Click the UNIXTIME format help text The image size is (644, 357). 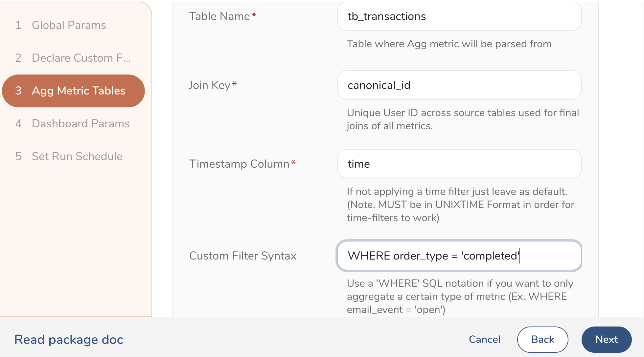pos(460,205)
